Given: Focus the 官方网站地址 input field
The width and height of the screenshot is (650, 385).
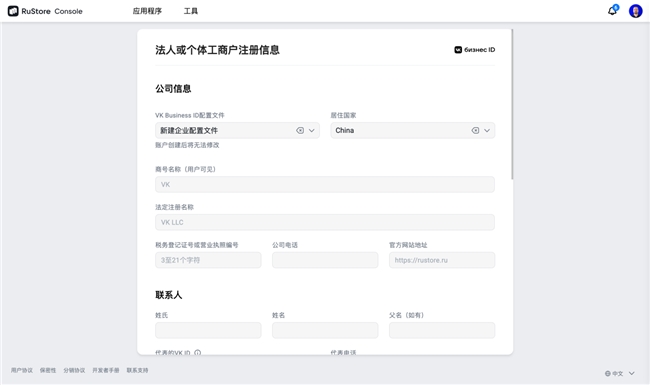Looking at the screenshot, I should click(442, 260).
